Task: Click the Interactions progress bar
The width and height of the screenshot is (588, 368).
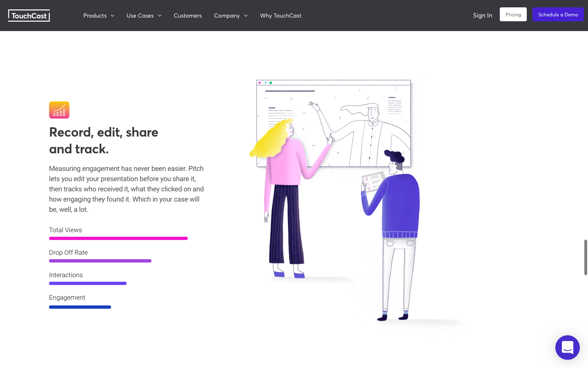Action: (x=88, y=283)
